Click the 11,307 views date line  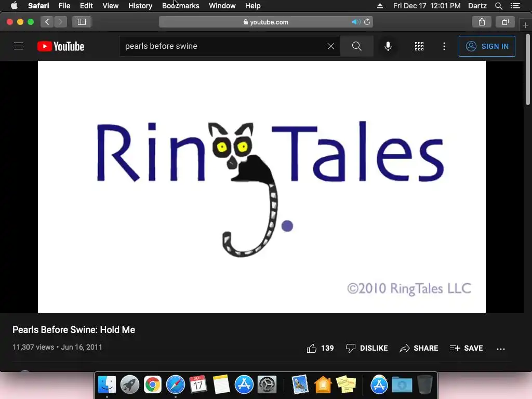click(x=57, y=347)
